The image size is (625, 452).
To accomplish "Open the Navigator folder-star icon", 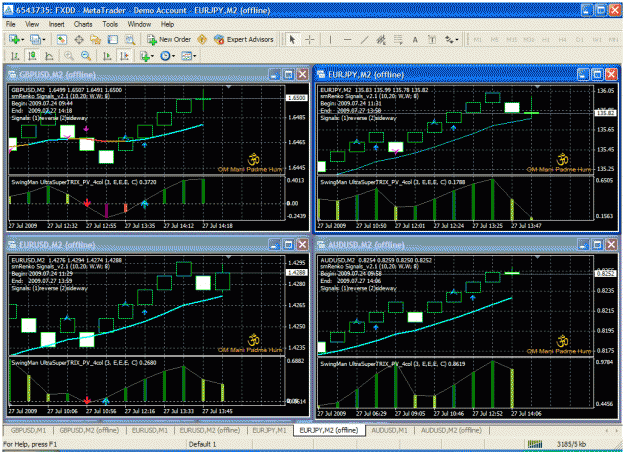I will tap(96, 39).
